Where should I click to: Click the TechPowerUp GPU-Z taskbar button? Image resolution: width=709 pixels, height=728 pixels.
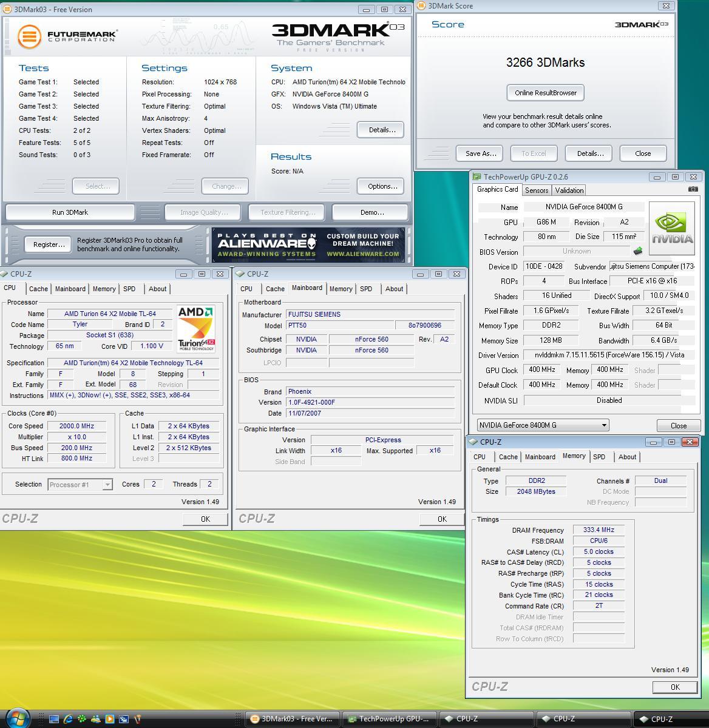click(390, 719)
